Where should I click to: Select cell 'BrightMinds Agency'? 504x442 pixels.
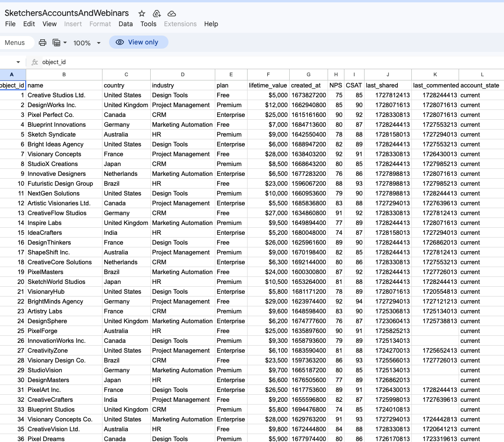point(64,302)
